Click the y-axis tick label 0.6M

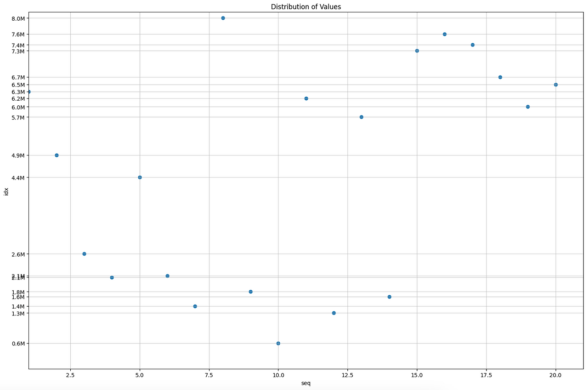18,344
